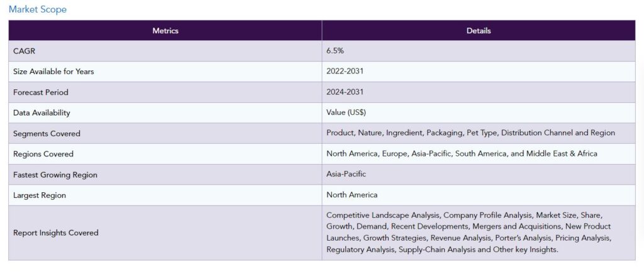The image size is (644, 272).
Task: Click the Metrics column header
Action: [x=165, y=31]
